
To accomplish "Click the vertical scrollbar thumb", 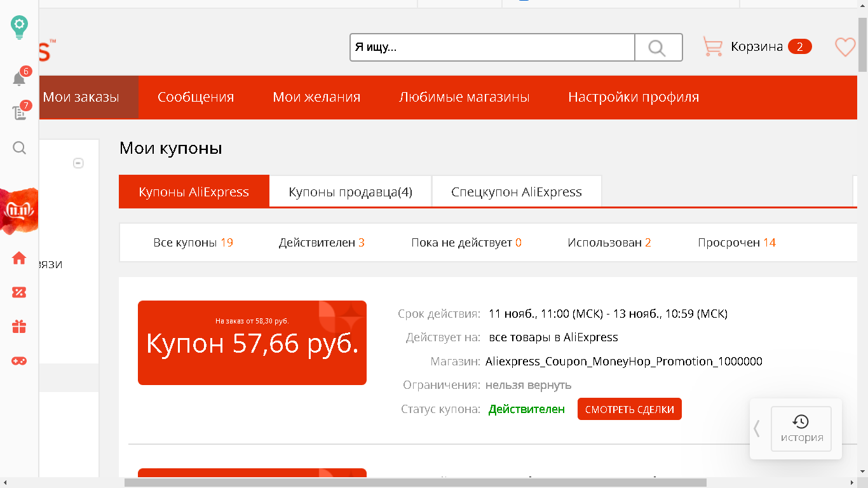I will click(862, 44).
